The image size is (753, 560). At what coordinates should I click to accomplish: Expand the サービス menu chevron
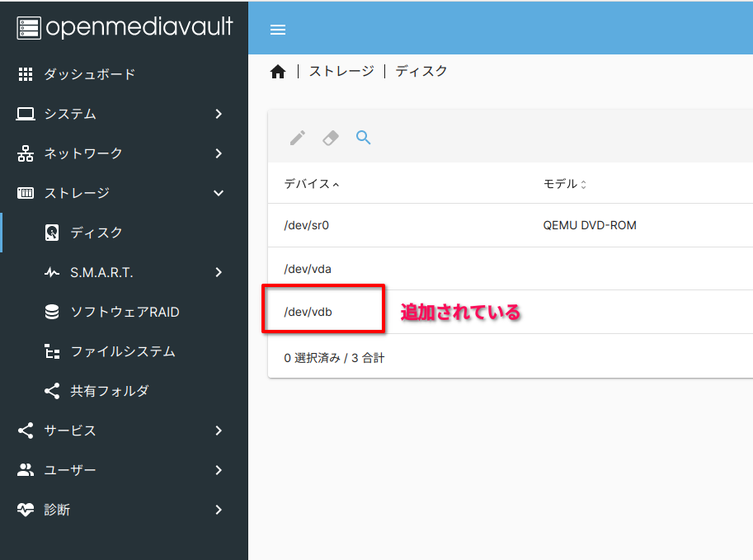(219, 431)
